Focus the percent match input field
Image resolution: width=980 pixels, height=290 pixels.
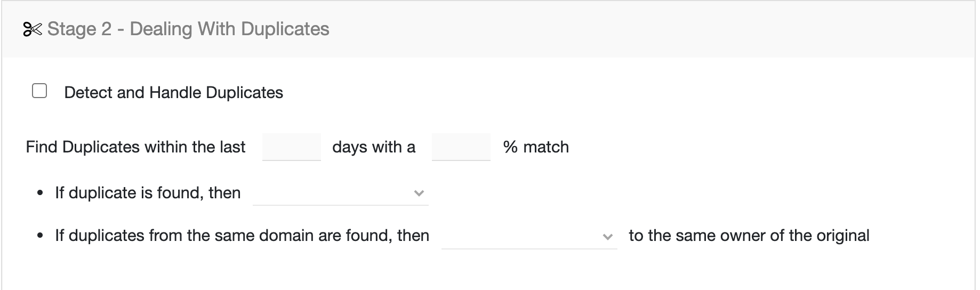461,147
